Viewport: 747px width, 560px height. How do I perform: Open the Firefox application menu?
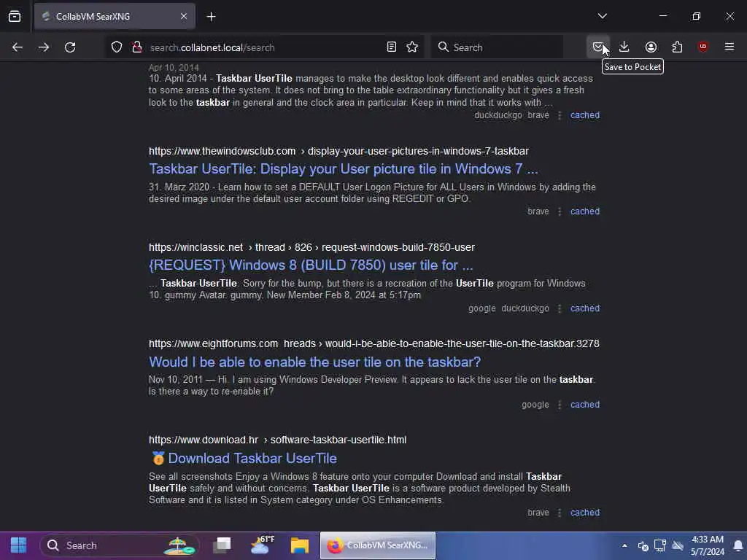(729, 47)
